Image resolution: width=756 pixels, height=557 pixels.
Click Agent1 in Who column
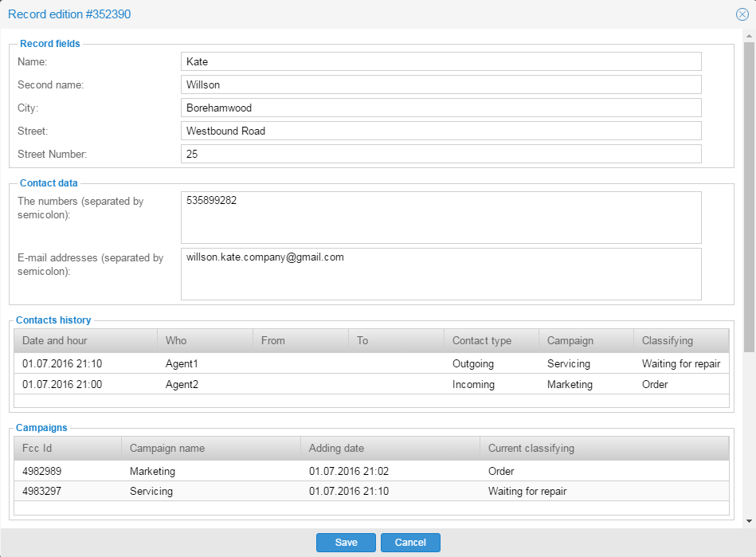[182, 363]
